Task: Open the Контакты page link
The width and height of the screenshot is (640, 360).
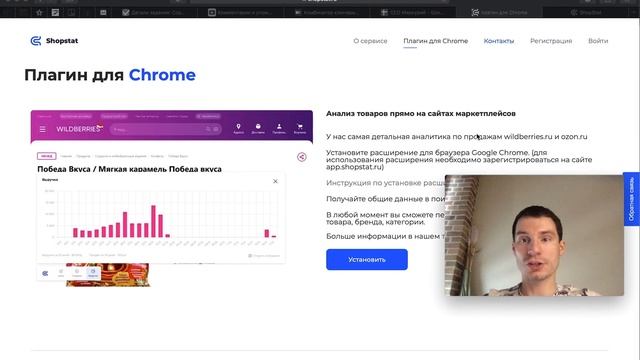Action: coord(499,41)
